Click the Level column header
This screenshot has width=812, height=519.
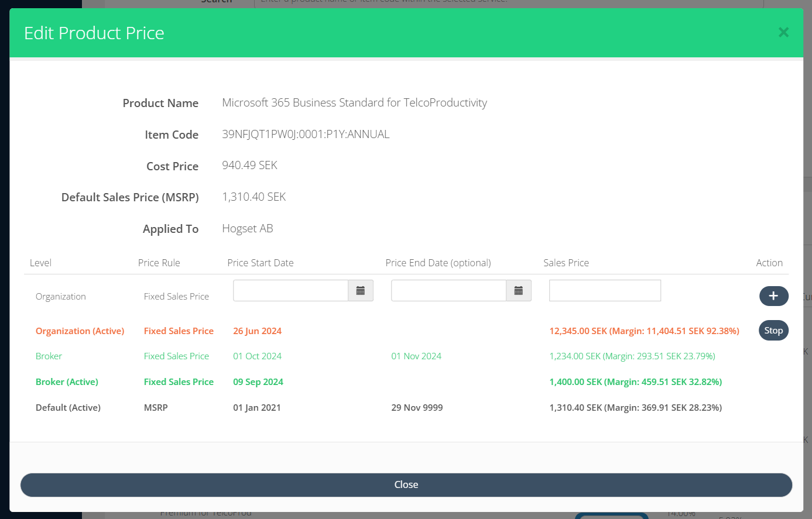[x=40, y=263]
